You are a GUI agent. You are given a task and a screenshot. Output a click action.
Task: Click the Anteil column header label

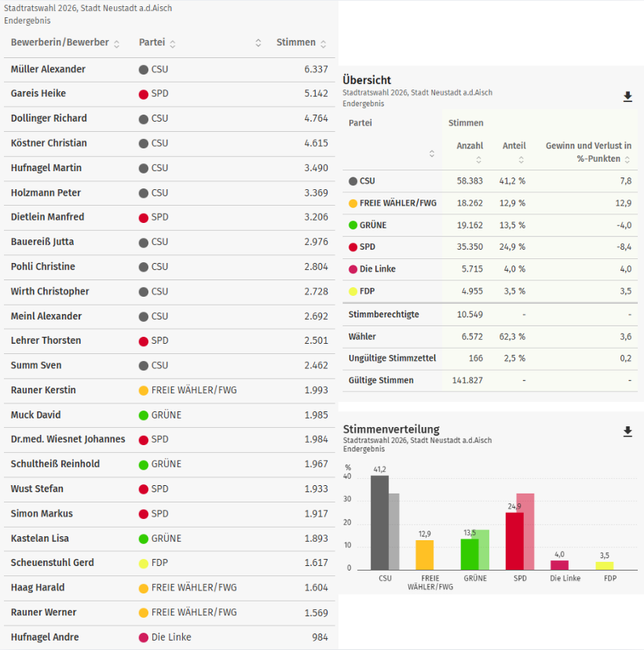click(514, 146)
